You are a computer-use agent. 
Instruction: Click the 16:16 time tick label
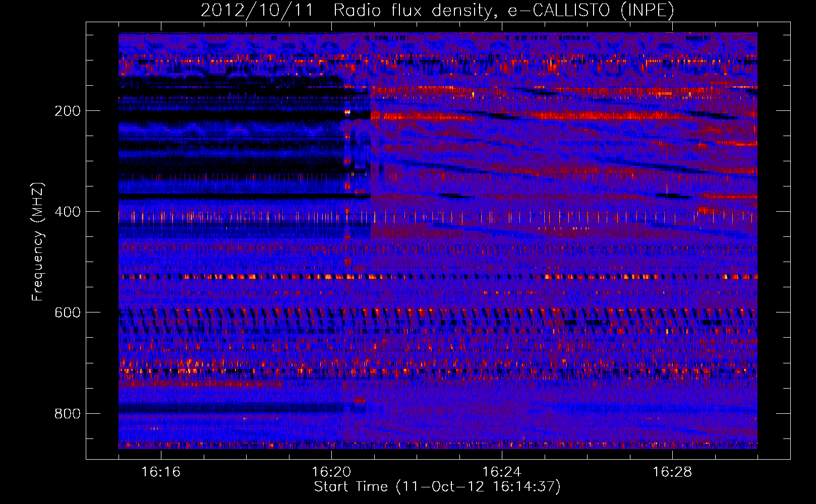coord(161,472)
